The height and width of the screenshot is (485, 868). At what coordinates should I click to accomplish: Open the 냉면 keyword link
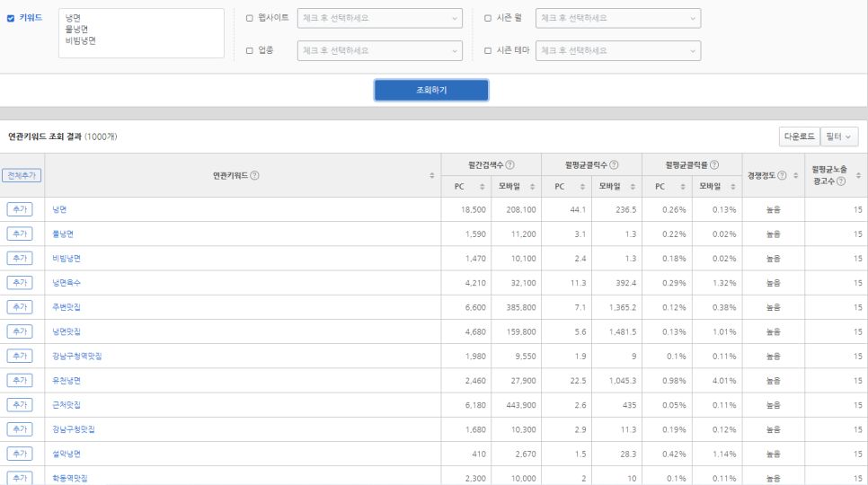[x=59, y=209]
